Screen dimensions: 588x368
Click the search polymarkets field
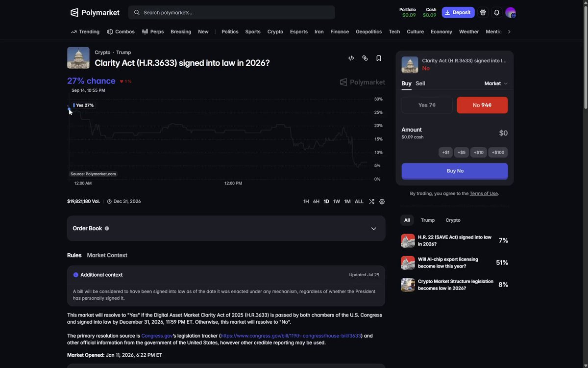[x=232, y=12]
